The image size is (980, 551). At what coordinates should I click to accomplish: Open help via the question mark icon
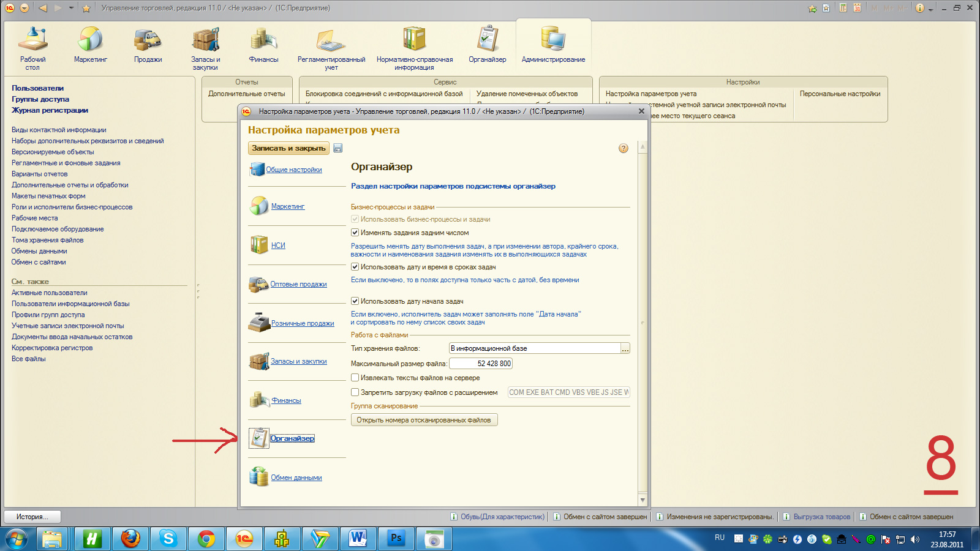click(624, 148)
